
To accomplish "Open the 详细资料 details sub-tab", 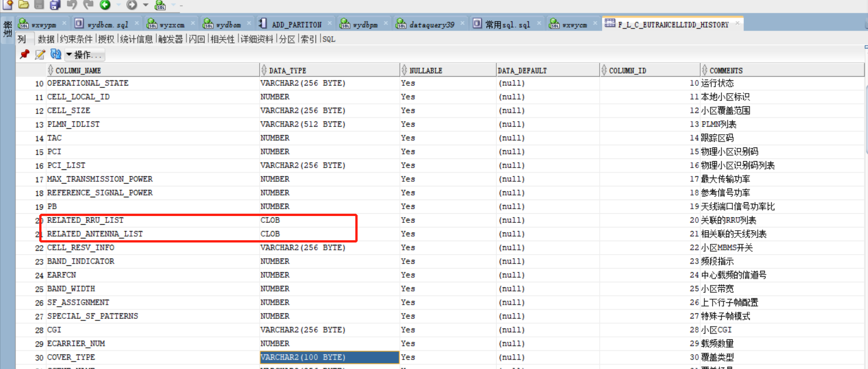I will (x=257, y=39).
